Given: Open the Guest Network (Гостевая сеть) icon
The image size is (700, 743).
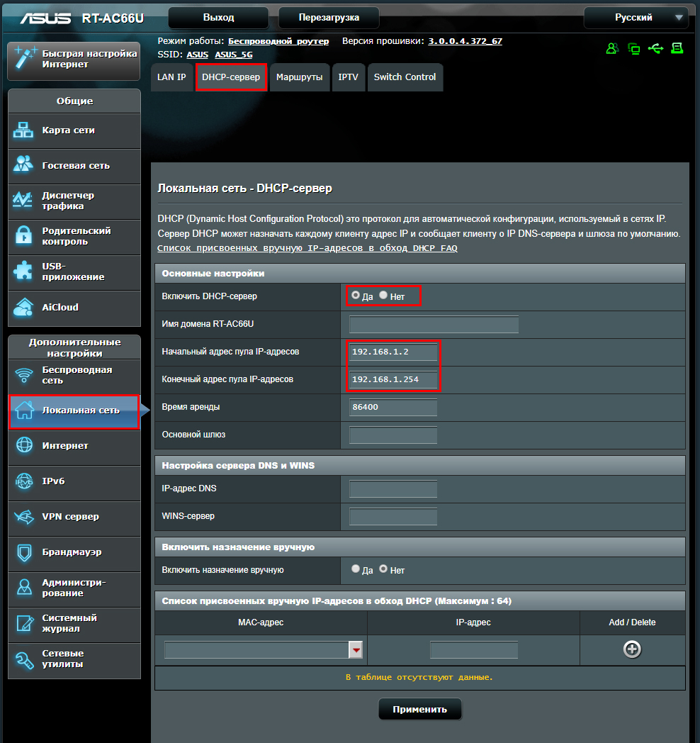Looking at the screenshot, I should point(23,164).
